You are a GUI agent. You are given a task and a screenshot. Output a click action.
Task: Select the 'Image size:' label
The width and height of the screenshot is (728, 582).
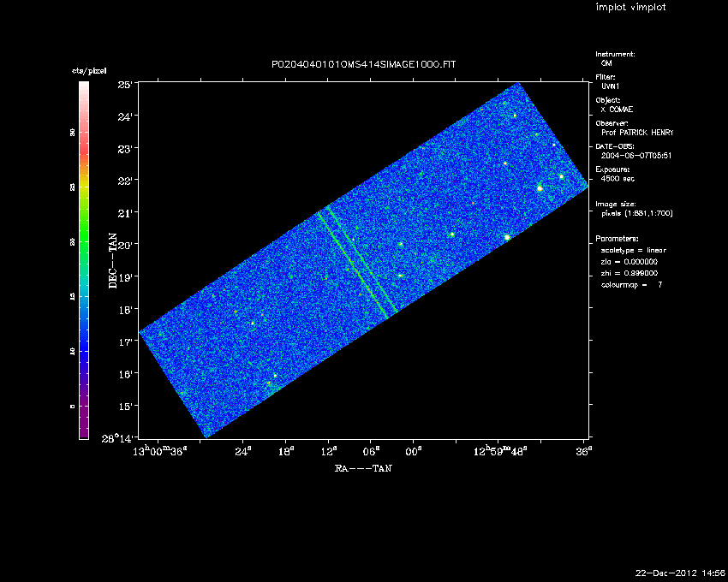[616, 205]
